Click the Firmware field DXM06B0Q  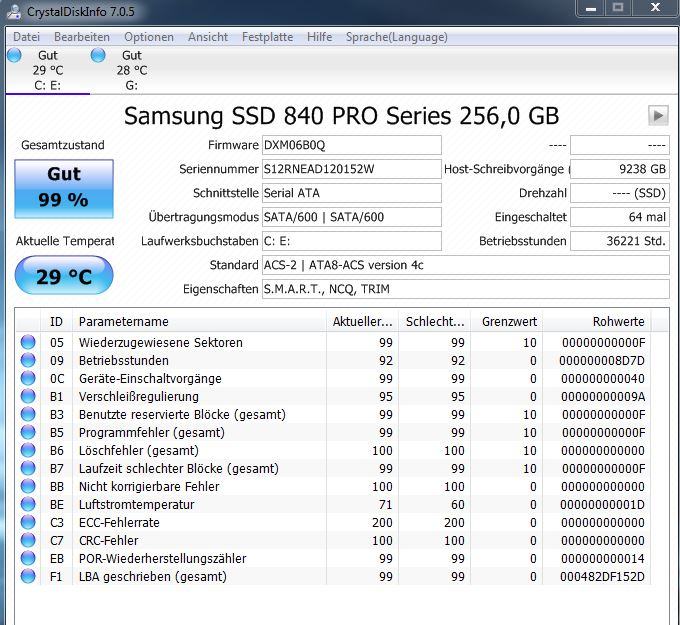click(352, 145)
